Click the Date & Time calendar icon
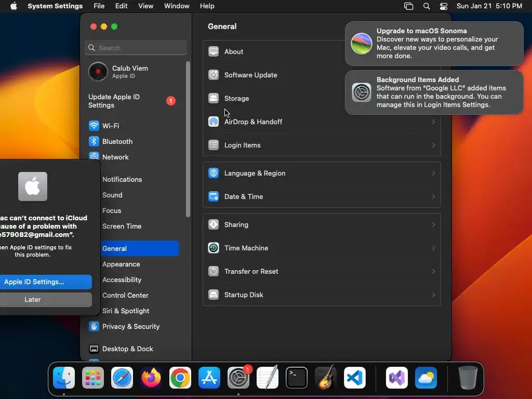Image resolution: width=532 pixels, height=399 pixels. click(214, 196)
